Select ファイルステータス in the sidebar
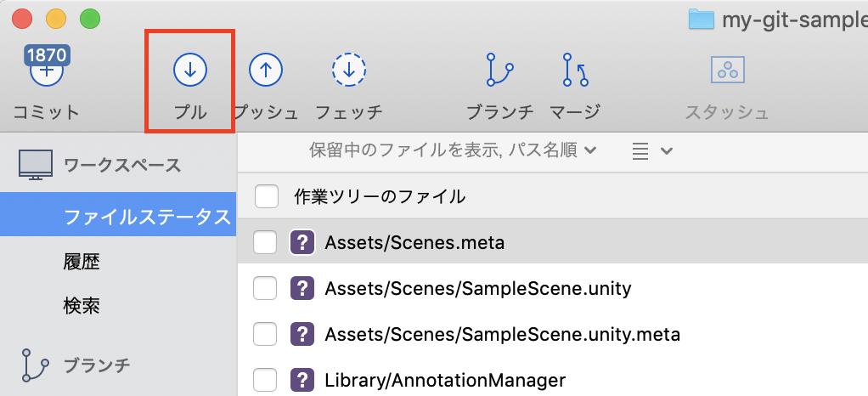 pyautogui.click(x=147, y=217)
